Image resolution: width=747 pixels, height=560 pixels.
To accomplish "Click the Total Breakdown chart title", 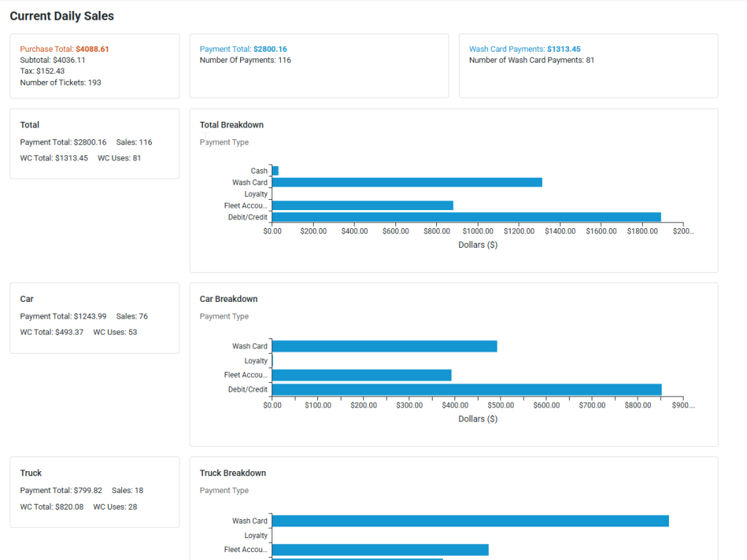I will click(x=231, y=125).
